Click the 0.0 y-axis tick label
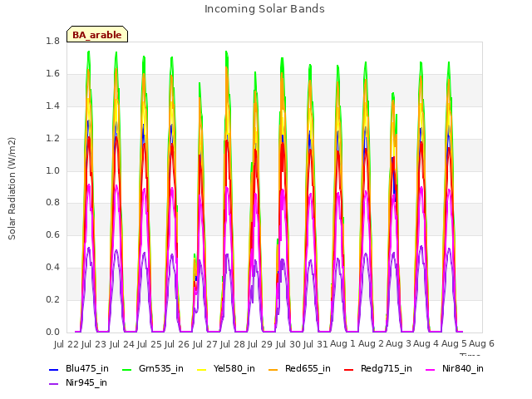The width and height of the screenshot is (532, 399). click(x=52, y=332)
